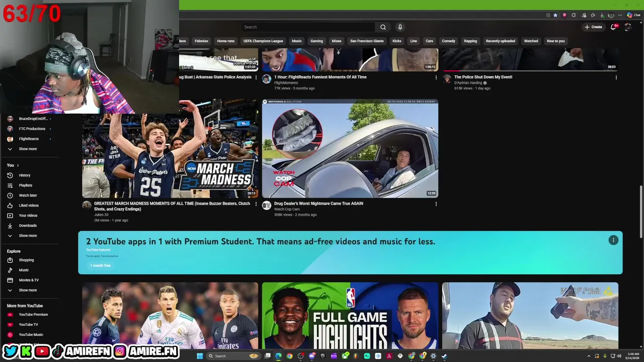Open YouTube notifications bell
The width and height of the screenshot is (644, 362).
613,27
